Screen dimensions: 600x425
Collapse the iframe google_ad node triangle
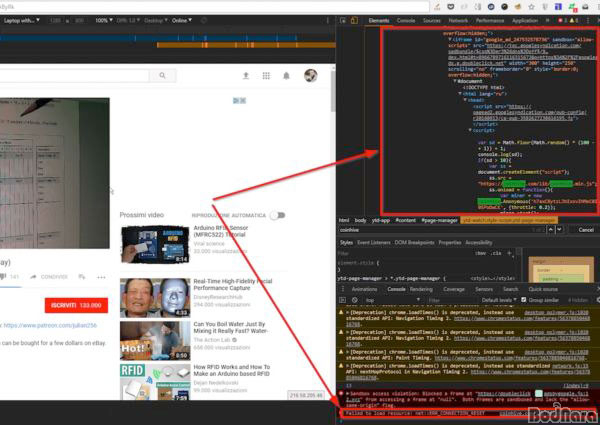450,39
